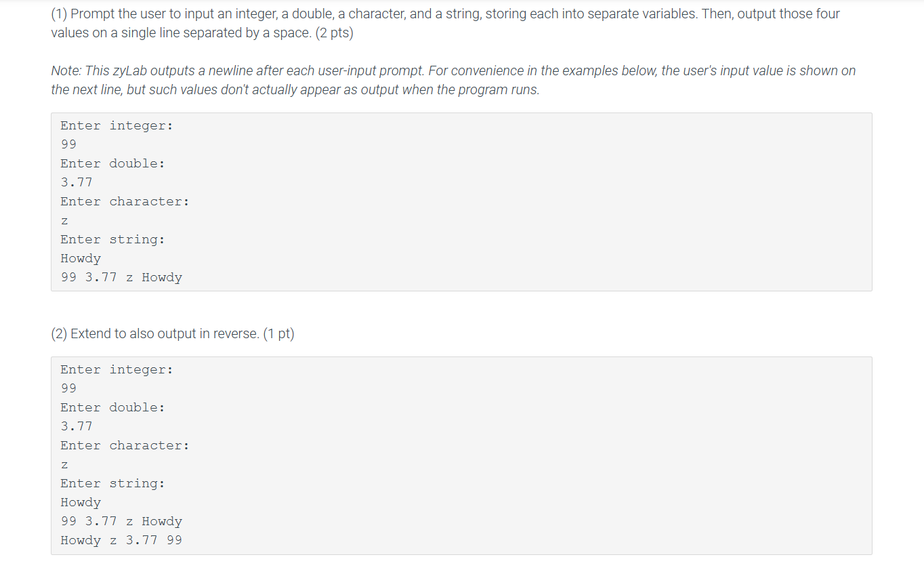Click the step (1) instruction paragraph
Image resolution: width=924 pixels, height=574 pixels.
coord(445,23)
